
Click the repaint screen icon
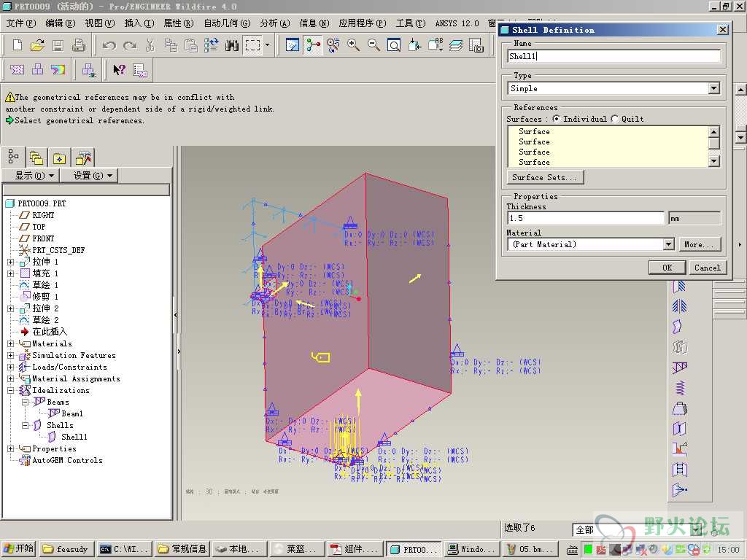[x=292, y=45]
